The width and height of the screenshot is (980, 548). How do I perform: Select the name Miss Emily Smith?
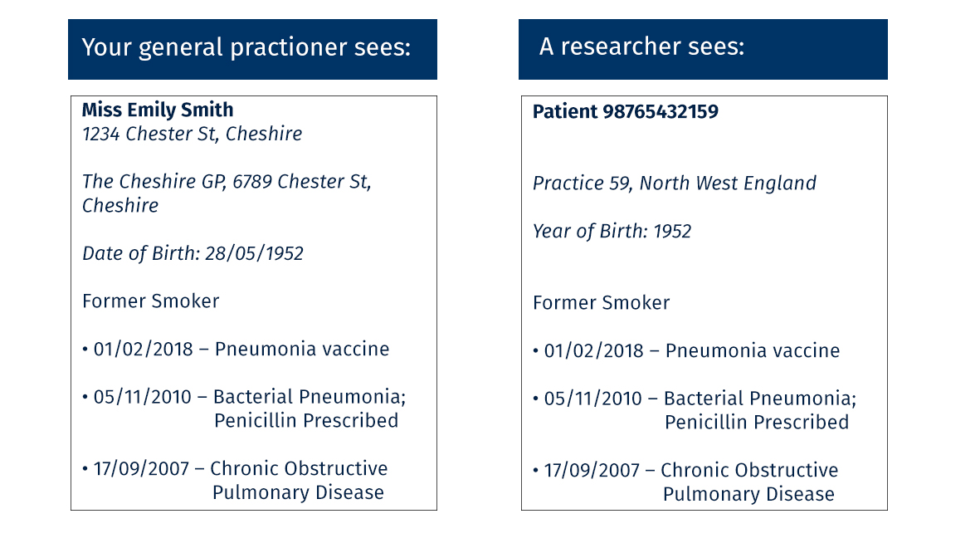(158, 110)
